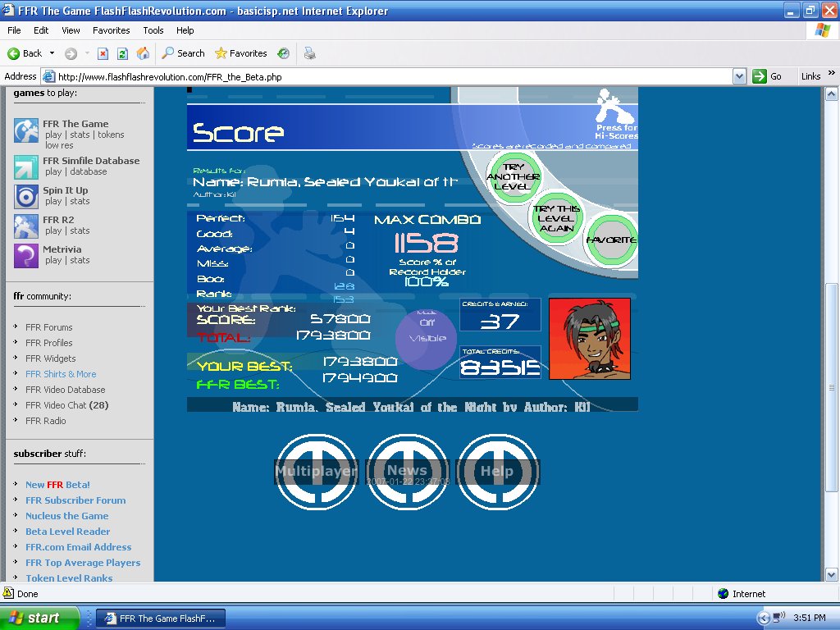Open the Favorites menu in menu bar
840x630 pixels.
111,30
